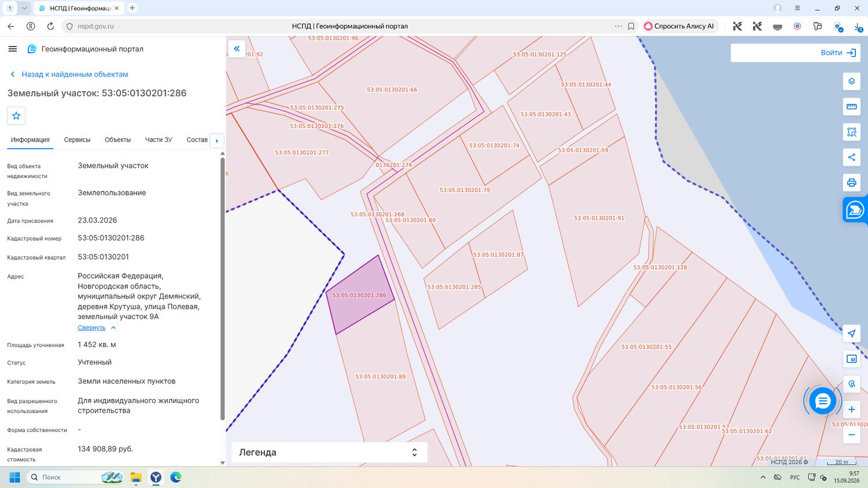Switch to the Информация tab
Image resolution: width=868 pixels, height=488 pixels.
click(30, 140)
